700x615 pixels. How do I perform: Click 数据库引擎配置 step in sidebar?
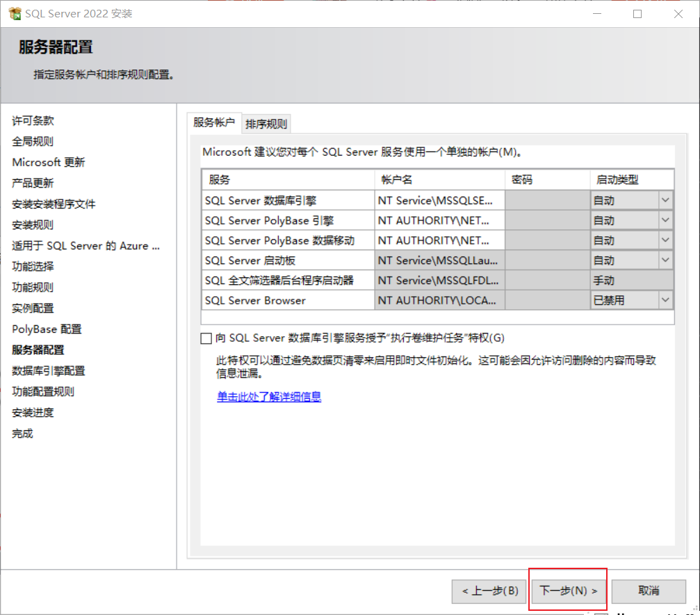point(48,371)
